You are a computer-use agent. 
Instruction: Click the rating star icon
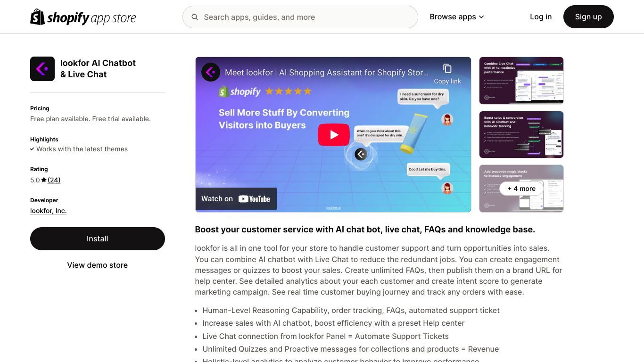tap(44, 180)
